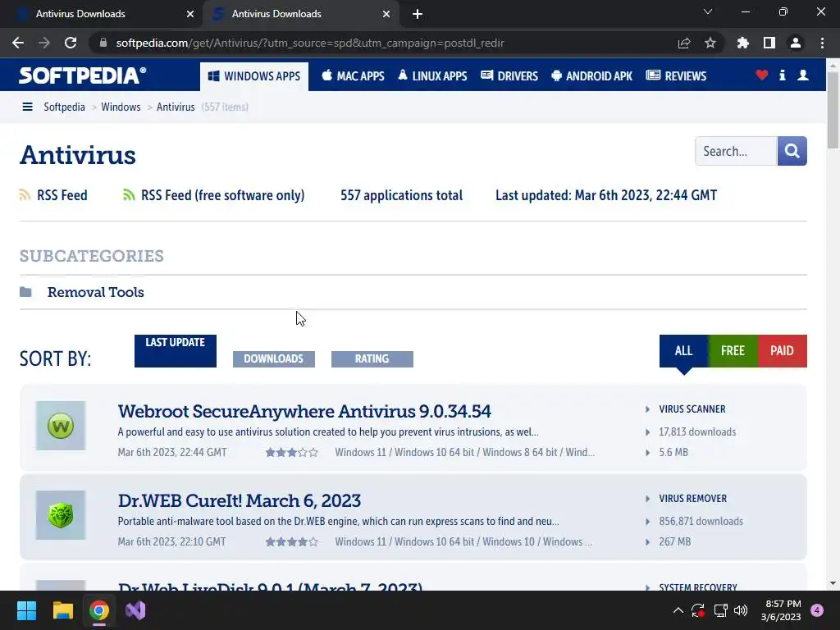
Task: Click the Antivirus breadcrumb link
Action: 176,107
